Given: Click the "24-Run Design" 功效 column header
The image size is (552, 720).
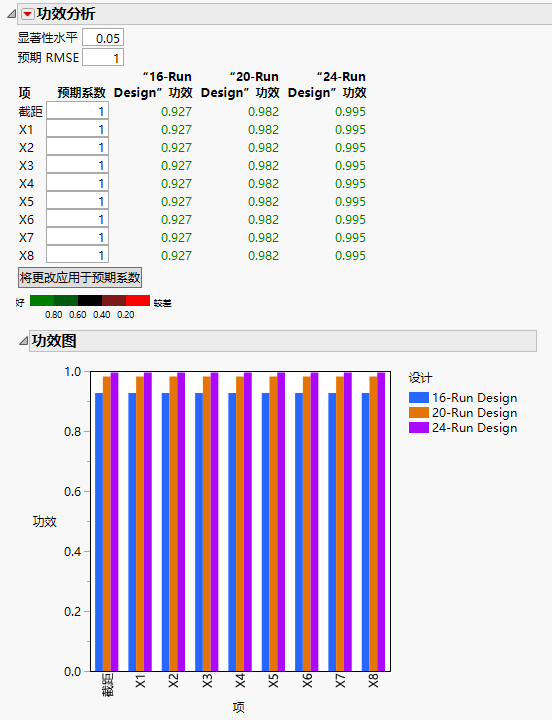Looking at the screenshot, I should coord(327,85).
